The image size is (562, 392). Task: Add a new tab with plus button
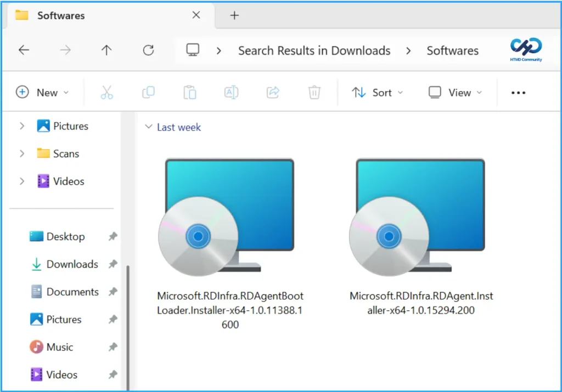click(234, 15)
